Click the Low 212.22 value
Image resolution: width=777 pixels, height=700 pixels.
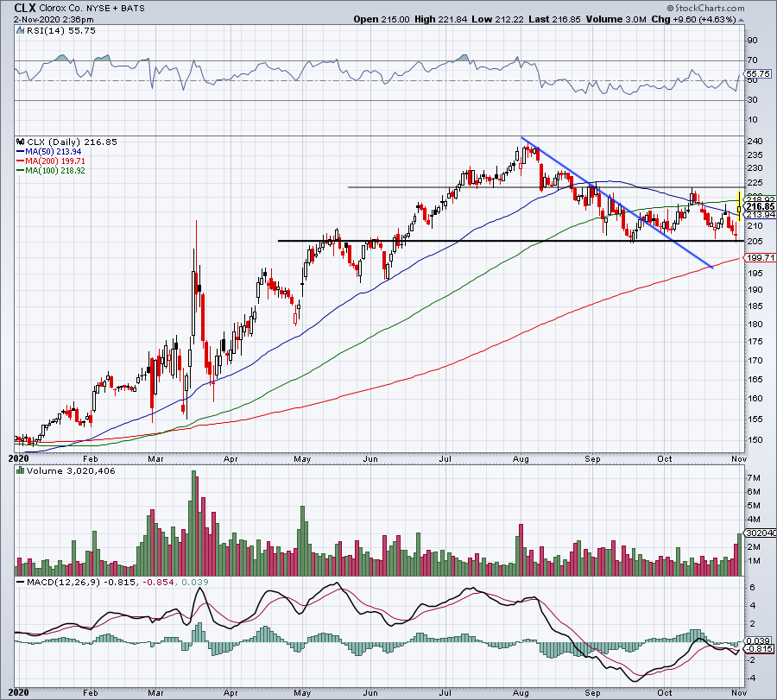pyautogui.click(x=497, y=19)
